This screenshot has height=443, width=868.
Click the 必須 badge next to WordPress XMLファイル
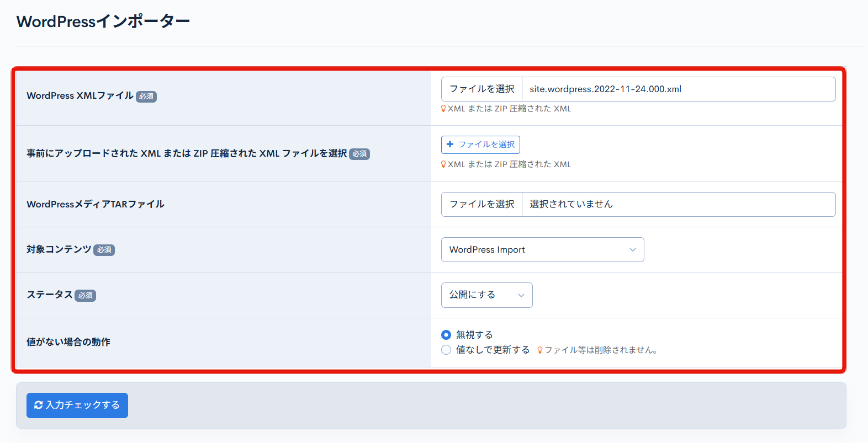click(146, 97)
